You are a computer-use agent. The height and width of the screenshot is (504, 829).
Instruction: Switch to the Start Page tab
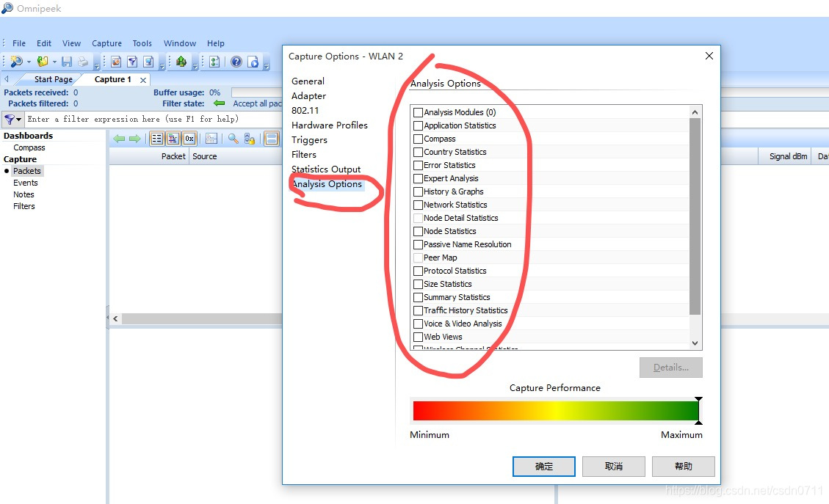coord(54,79)
